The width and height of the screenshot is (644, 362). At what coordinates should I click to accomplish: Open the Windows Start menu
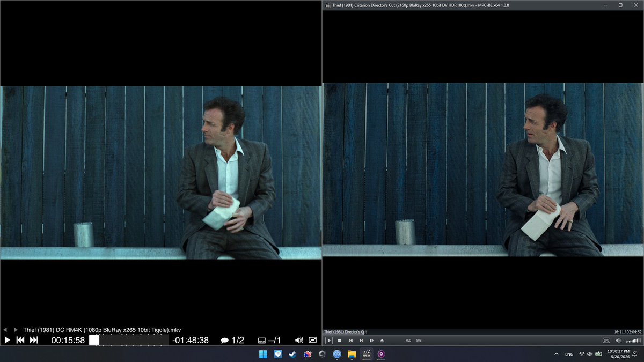(263, 354)
